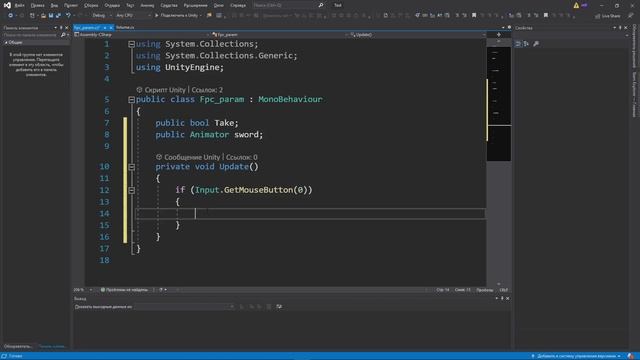This screenshot has width=640, height=360.
Task: Toggle the pin on the Properties panel
Action: (620, 28)
